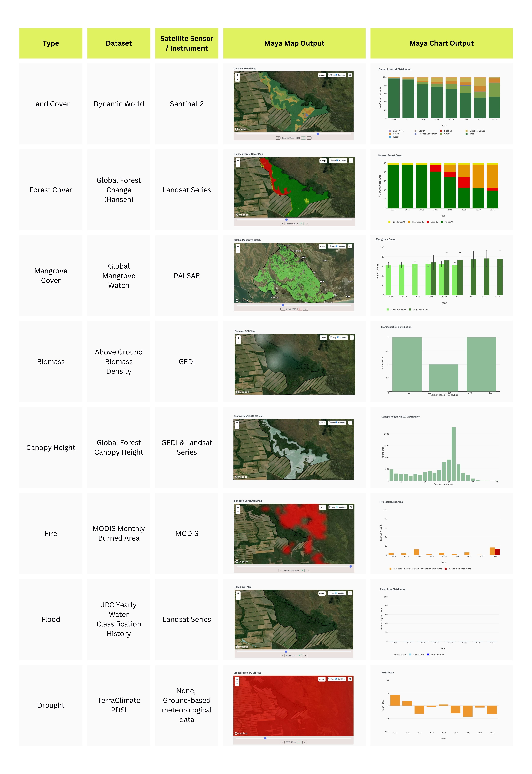Screen dimensions: 532x774
Task: Open fullscreen for the Biomass GEDI map
Action: (x=352, y=338)
